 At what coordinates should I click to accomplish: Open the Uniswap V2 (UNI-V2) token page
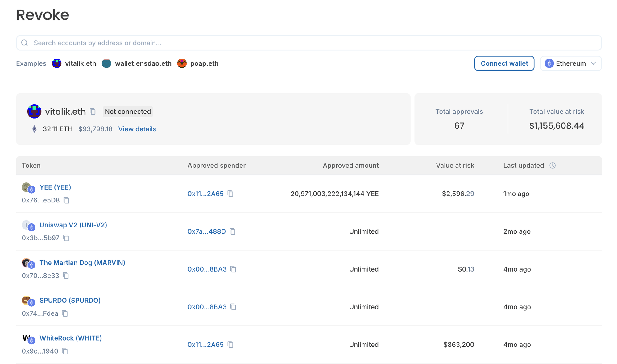73,225
